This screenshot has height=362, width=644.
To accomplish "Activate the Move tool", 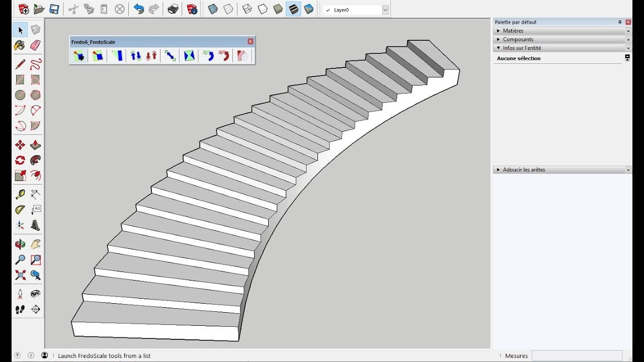I will 20,145.
